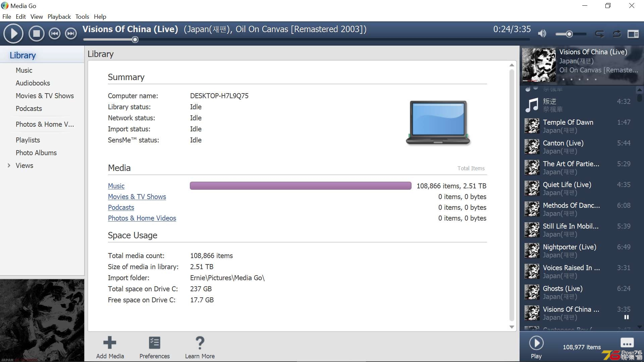644x362 pixels.
Task: Click the Photos & Home Videos link
Action: [142, 218]
